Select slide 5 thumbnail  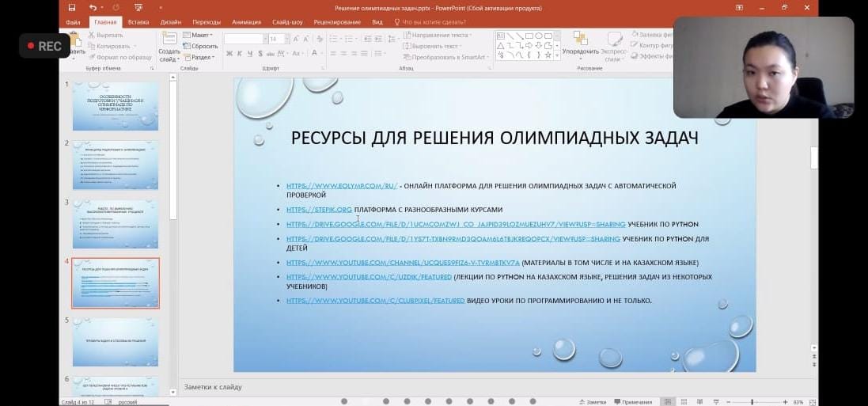coord(116,342)
